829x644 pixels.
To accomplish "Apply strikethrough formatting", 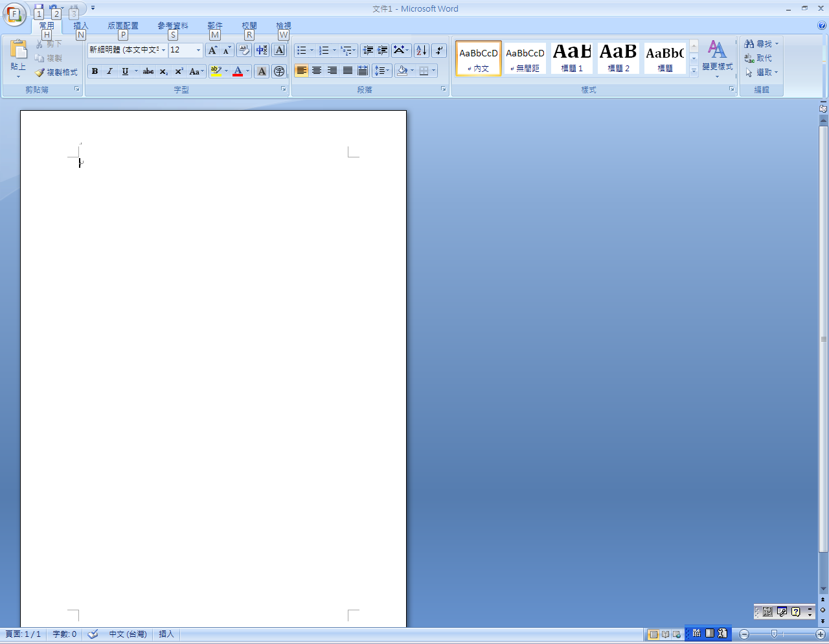I will tap(148, 71).
